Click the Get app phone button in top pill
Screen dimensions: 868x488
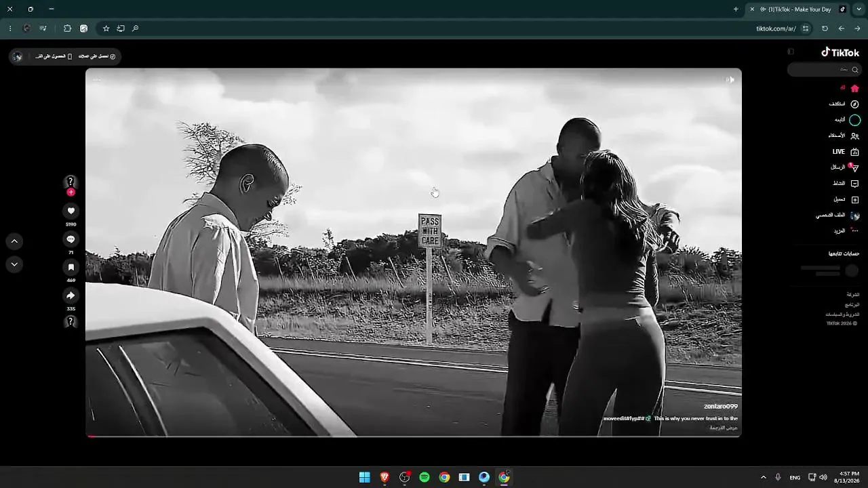coord(54,56)
